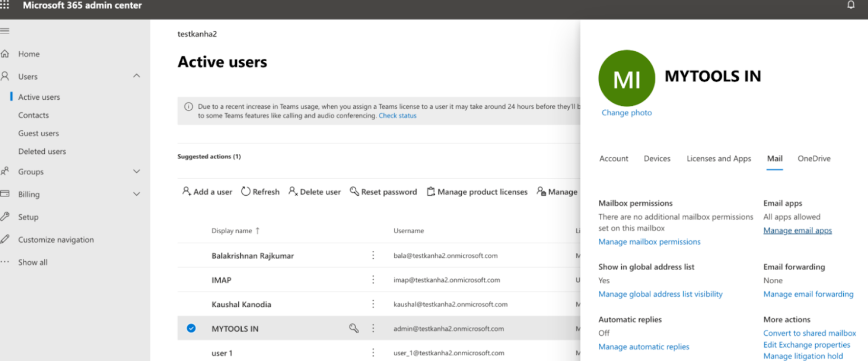Open the notifications bell
Screen dimensions: 868x361
[x=851, y=5]
